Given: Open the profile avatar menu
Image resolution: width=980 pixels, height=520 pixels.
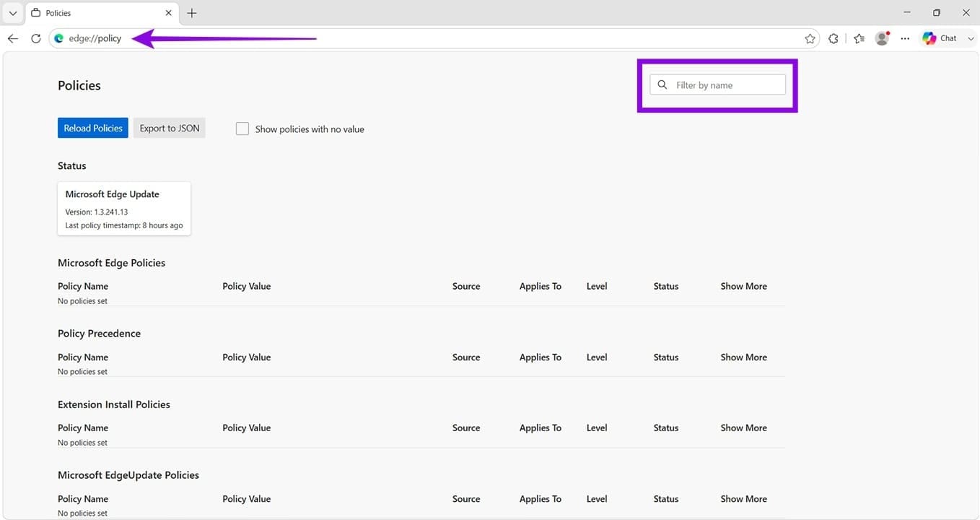Looking at the screenshot, I should pos(882,38).
